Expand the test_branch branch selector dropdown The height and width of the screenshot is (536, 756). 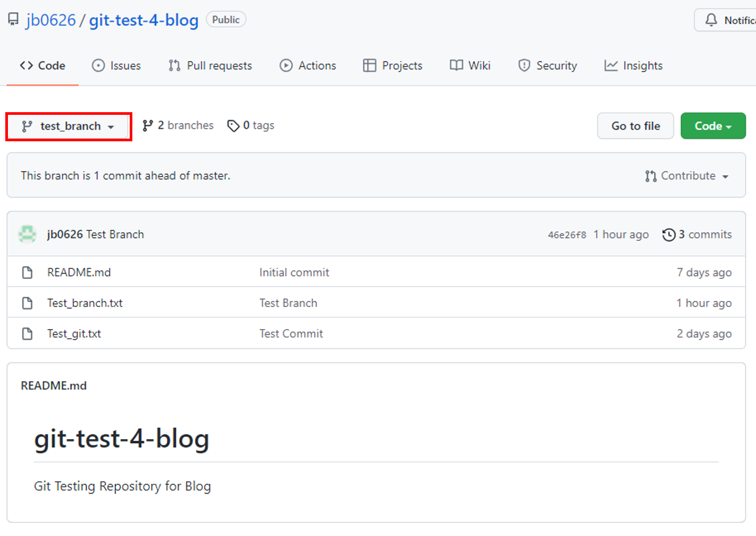[x=68, y=126]
